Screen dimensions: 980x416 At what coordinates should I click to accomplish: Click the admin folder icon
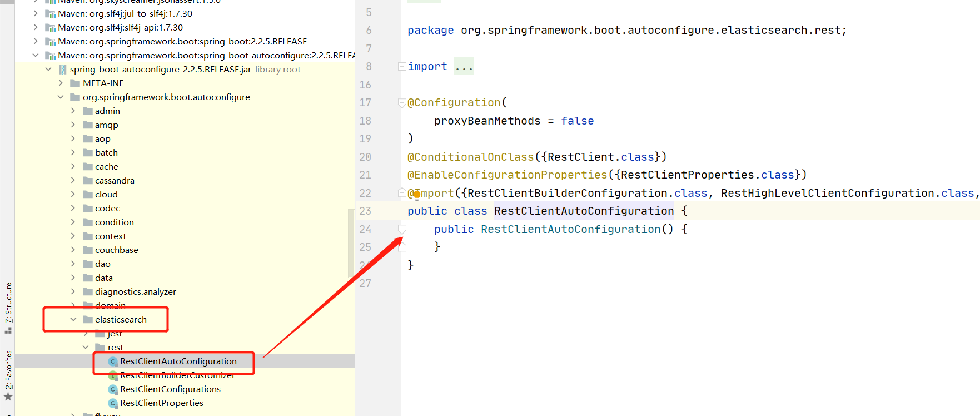coord(87,111)
